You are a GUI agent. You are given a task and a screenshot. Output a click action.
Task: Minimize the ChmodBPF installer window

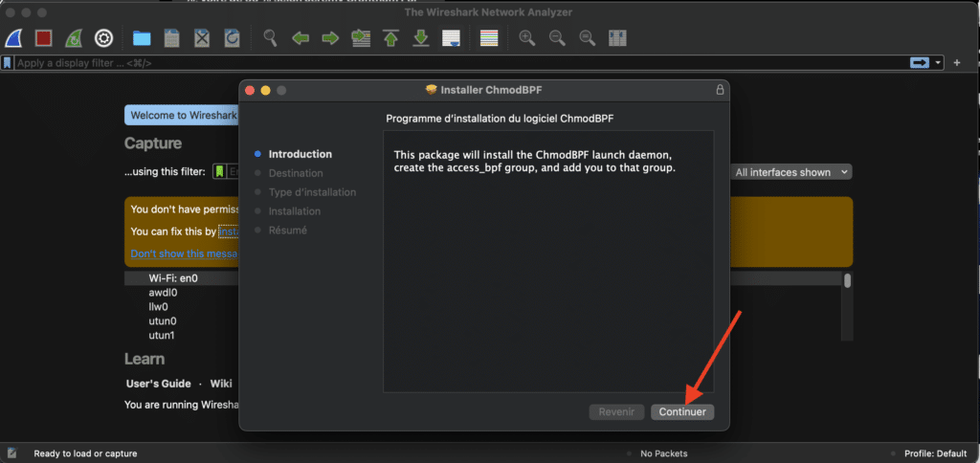click(266, 91)
